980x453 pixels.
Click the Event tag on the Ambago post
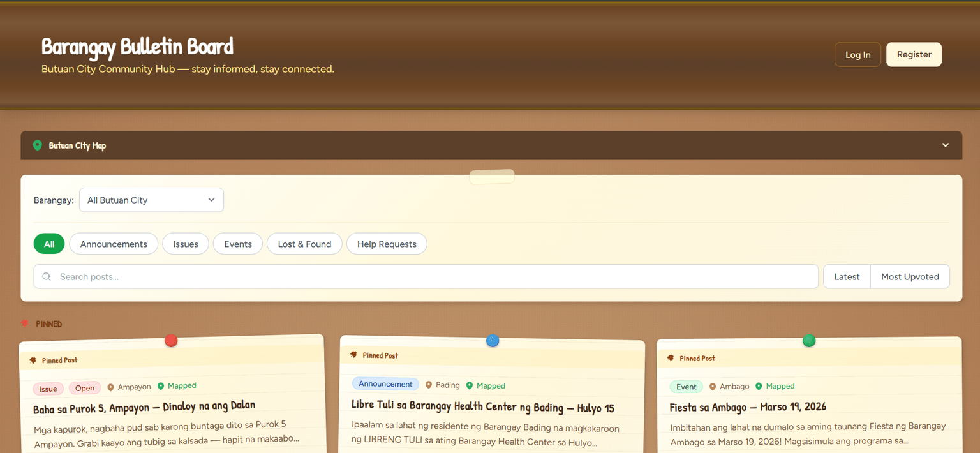coord(687,387)
